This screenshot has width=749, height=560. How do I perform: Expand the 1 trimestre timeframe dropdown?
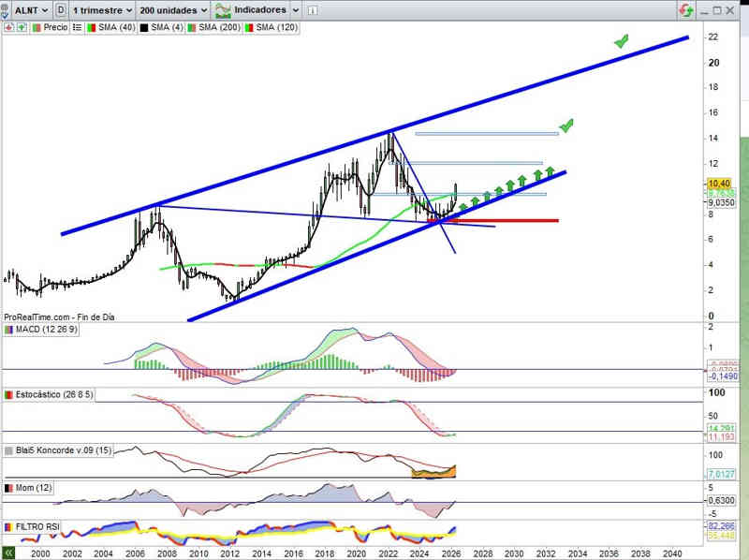102,10
